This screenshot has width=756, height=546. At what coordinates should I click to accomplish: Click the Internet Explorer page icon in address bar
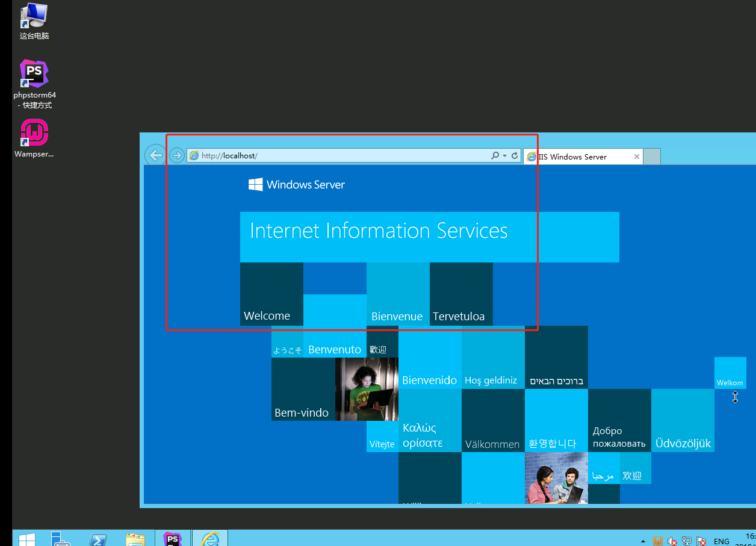194,155
